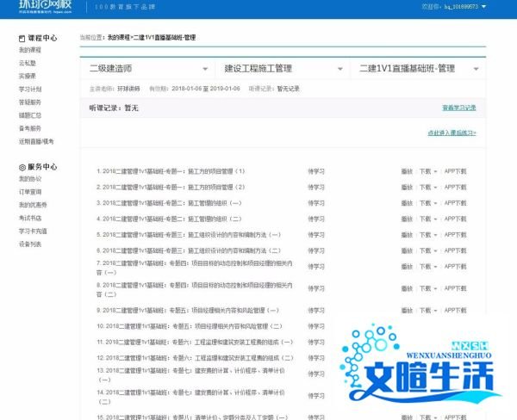
Task: Click APP下载 for lesson 7 项目目标的动态控制（一）
Action: tap(455, 267)
